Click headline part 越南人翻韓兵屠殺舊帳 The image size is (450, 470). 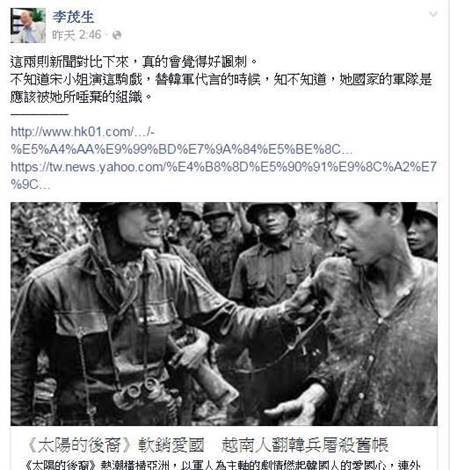click(305, 445)
